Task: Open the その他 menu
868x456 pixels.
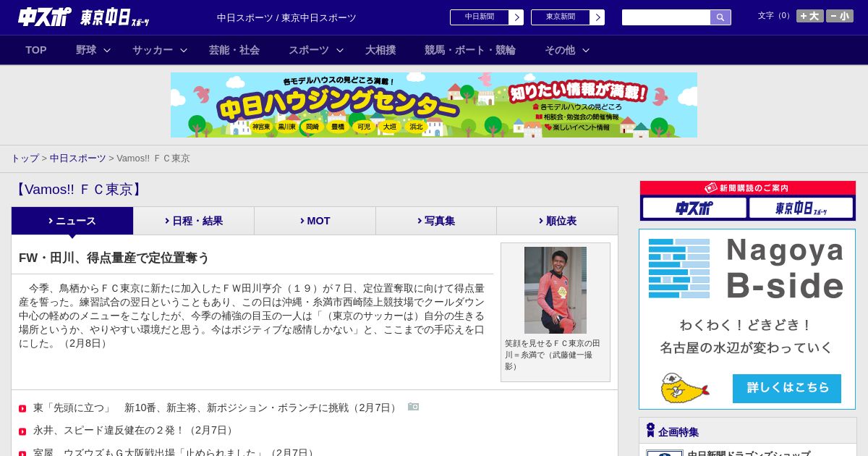Action: click(560, 50)
